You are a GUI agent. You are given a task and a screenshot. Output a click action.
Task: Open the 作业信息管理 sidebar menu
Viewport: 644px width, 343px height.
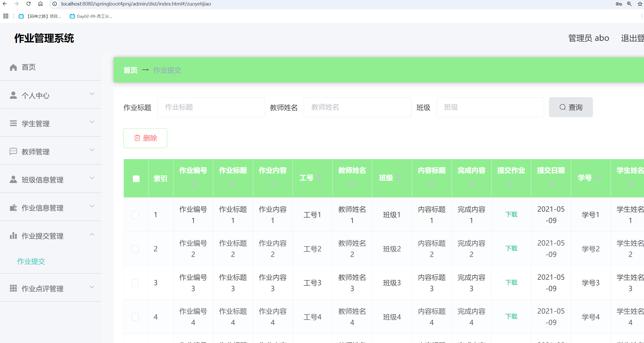(x=42, y=208)
